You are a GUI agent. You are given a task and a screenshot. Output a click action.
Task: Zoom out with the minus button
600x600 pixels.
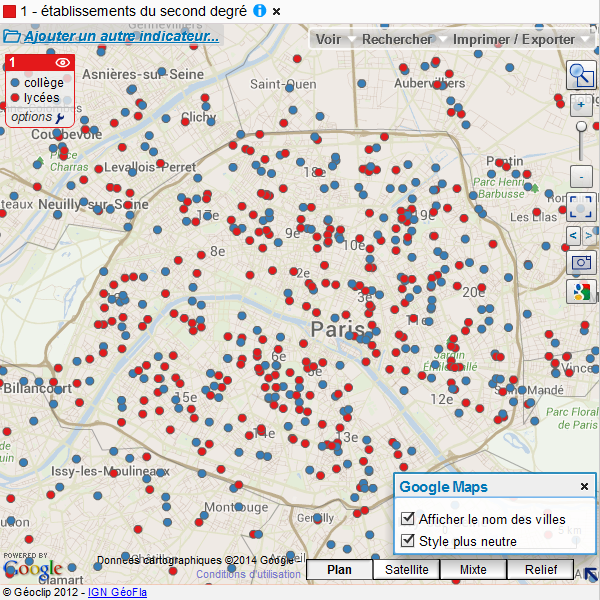click(581, 176)
